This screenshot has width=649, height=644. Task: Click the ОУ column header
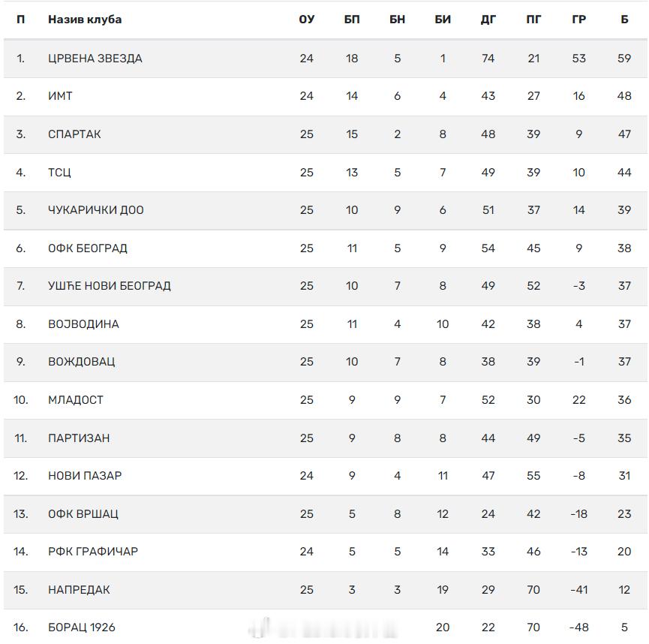coord(306,20)
